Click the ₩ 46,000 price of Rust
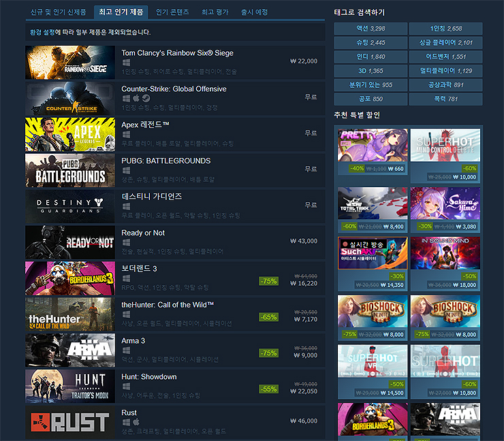Screen dimensions: 504x441 click(304, 421)
